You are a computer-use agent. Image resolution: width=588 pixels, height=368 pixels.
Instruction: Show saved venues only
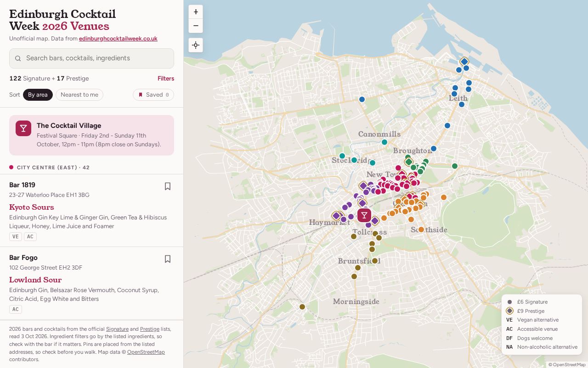click(x=153, y=95)
